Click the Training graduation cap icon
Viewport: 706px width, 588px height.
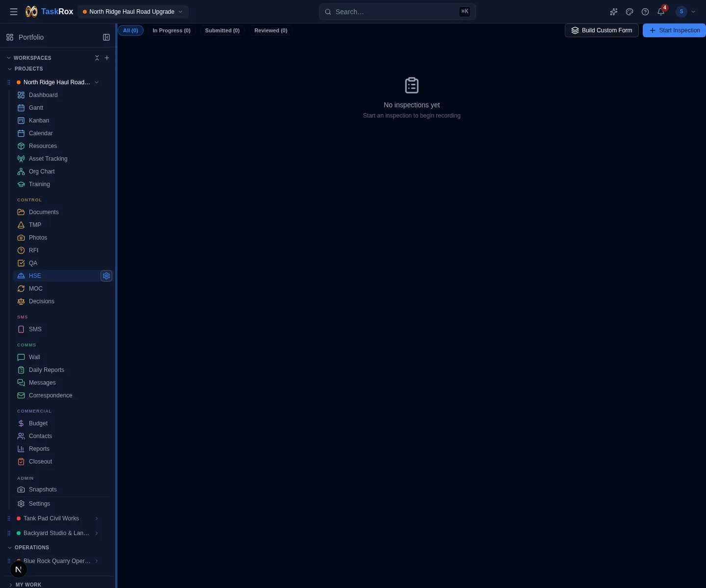[x=21, y=184]
